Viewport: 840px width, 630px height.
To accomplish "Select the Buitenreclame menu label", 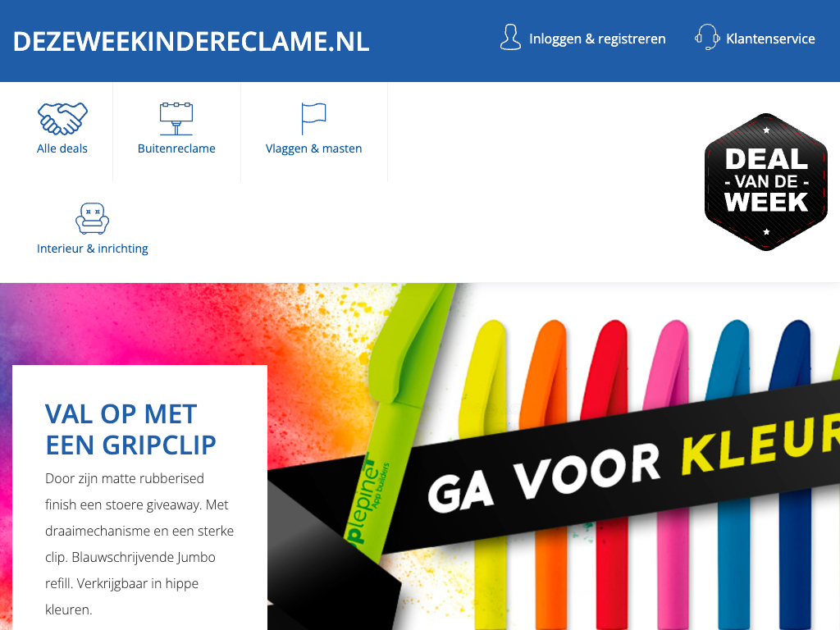I will click(x=176, y=148).
